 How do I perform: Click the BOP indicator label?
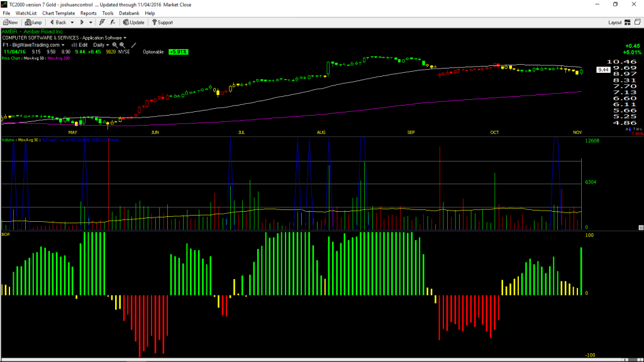[5, 234]
